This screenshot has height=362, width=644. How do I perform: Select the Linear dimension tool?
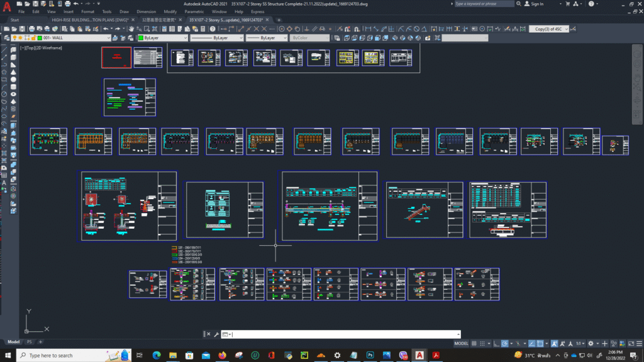tap(368, 29)
